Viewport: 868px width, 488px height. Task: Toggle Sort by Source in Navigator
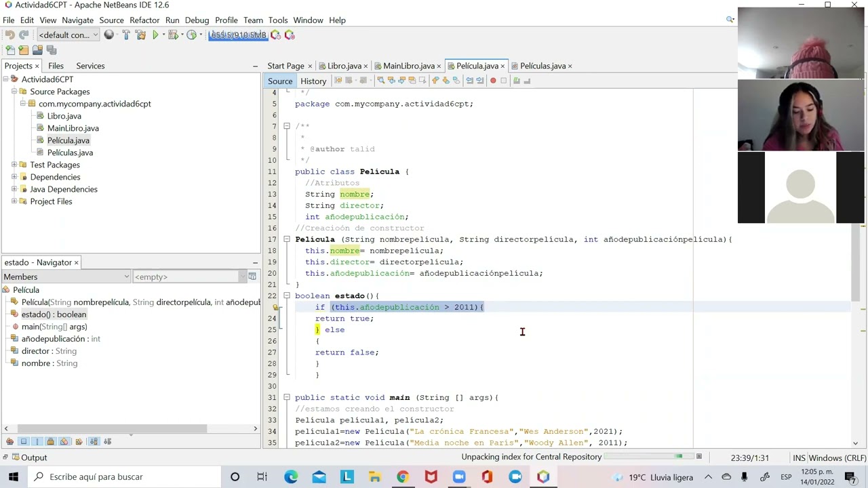[x=108, y=441]
